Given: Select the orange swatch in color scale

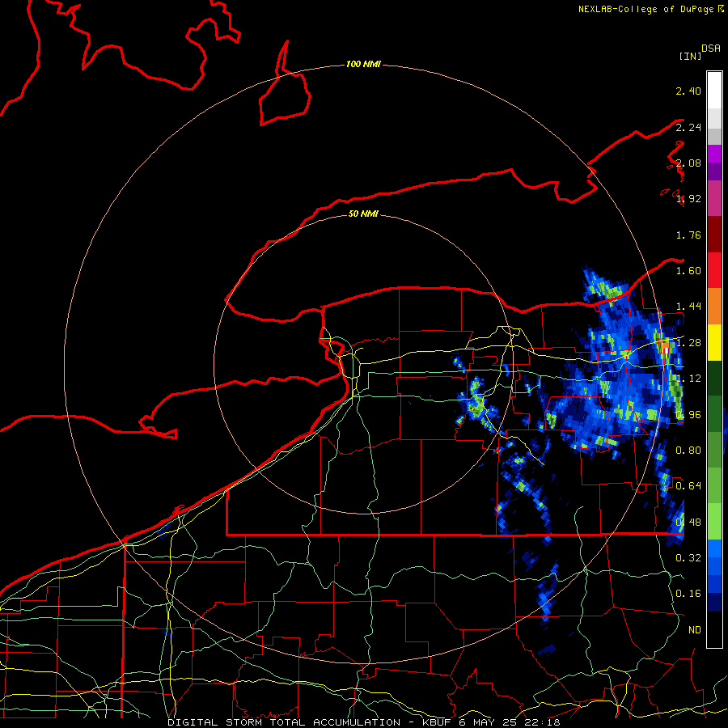Looking at the screenshot, I should [714, 307].
